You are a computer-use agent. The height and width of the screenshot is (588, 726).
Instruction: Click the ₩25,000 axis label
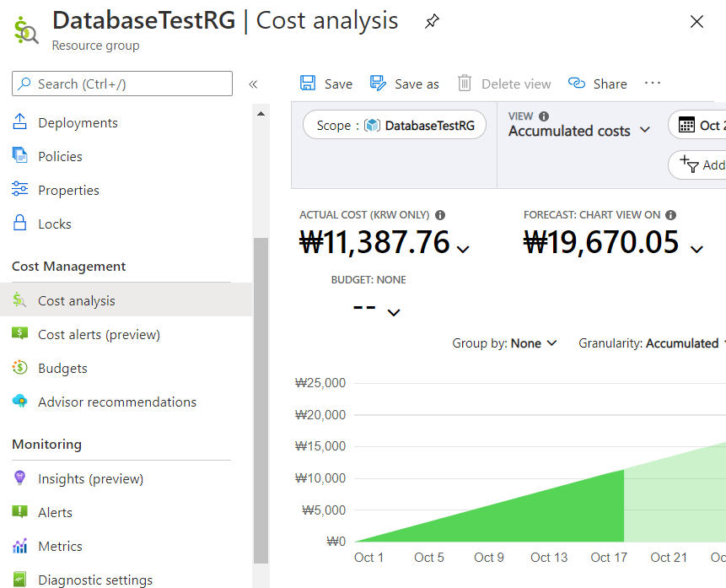pos(320,383)
